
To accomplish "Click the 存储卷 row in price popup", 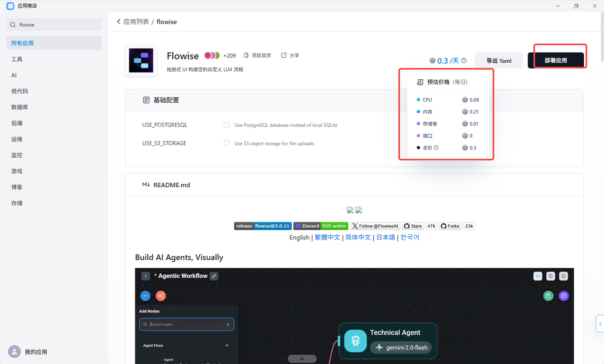I will pyautogui.click(x=448, y=124).
